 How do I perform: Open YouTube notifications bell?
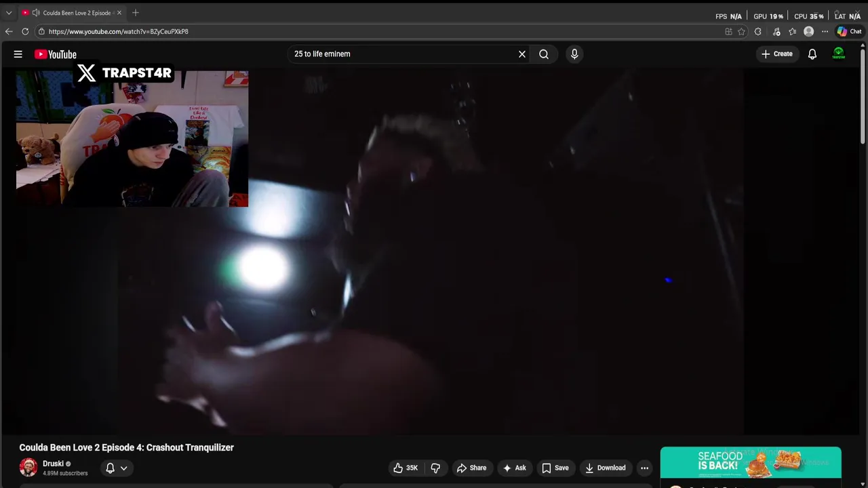(x=812, y=54)
